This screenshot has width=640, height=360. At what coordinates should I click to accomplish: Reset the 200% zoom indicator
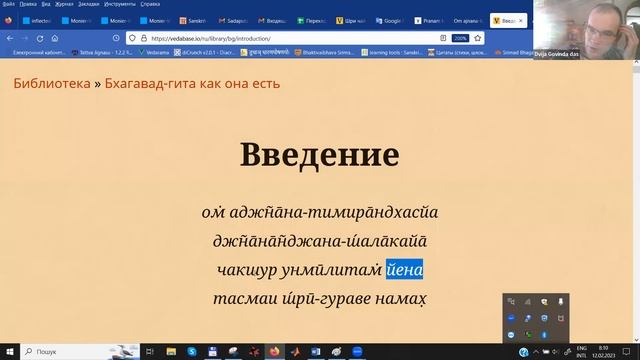pos(460,38)
